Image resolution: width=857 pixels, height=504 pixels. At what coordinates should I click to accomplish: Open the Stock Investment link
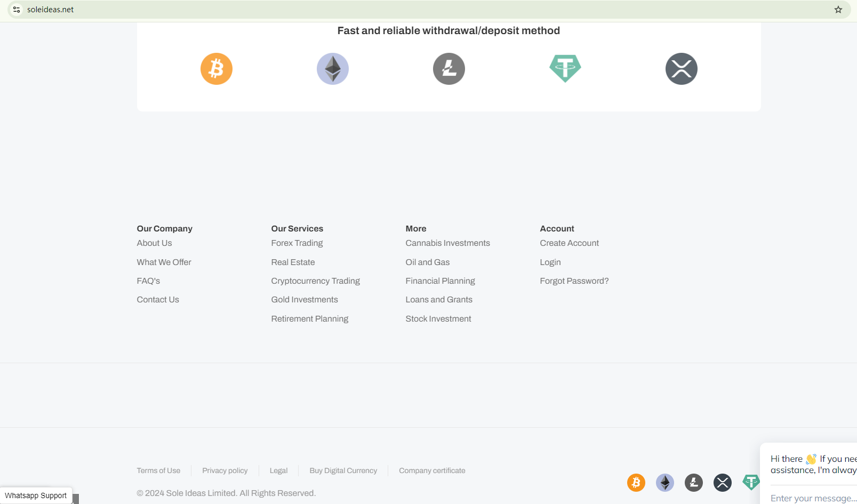(438, 319)
